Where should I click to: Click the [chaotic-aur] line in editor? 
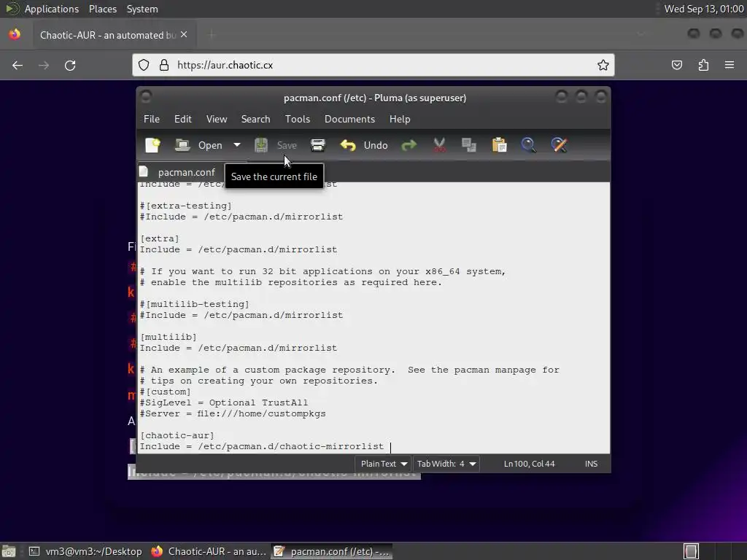click(177, 435)
